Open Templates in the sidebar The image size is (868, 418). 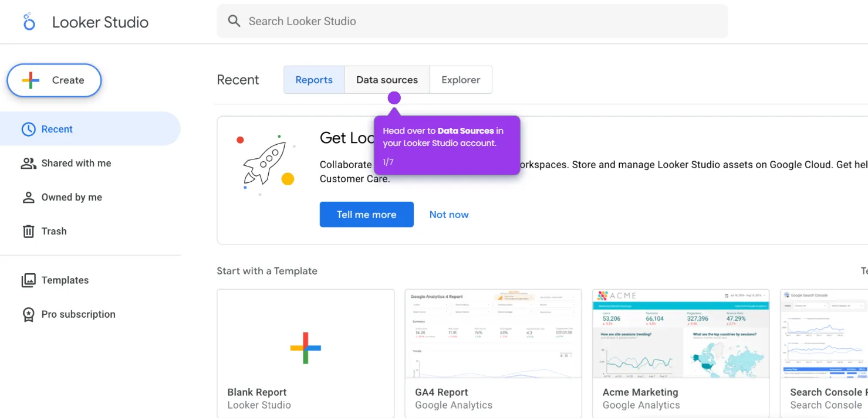90,280
